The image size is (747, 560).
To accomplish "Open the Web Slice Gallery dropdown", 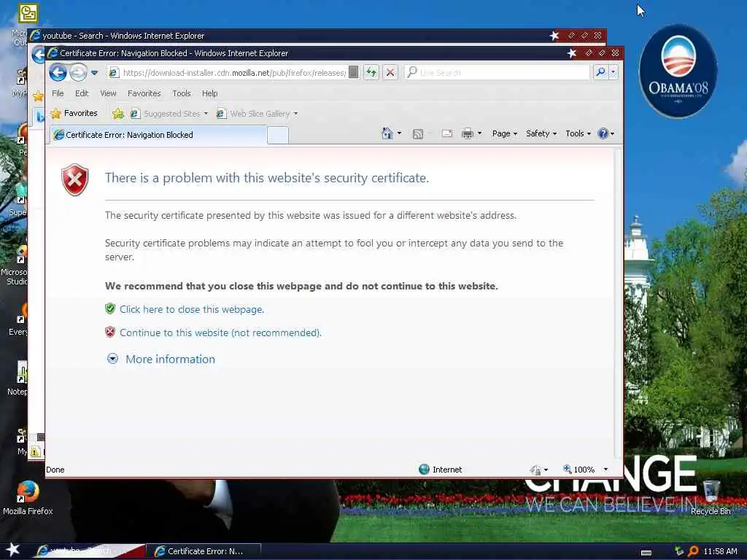I will click(258, 113).
